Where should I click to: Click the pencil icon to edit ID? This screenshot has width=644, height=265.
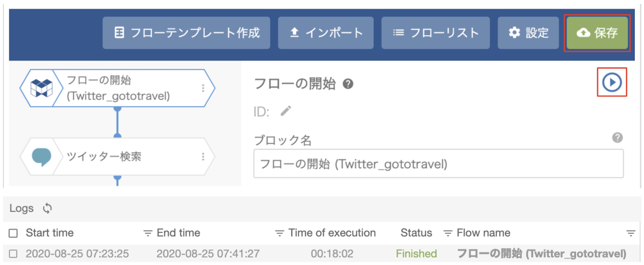(286, 111)
